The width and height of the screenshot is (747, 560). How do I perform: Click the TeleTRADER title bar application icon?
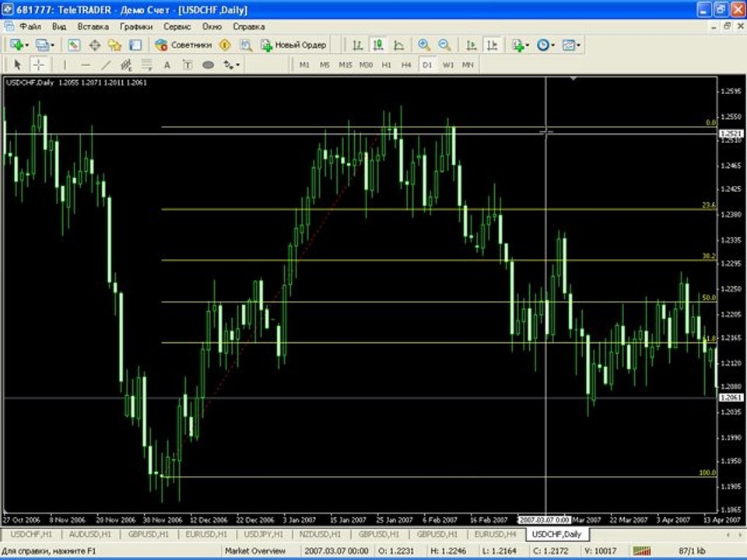click(x=7, y=9)
